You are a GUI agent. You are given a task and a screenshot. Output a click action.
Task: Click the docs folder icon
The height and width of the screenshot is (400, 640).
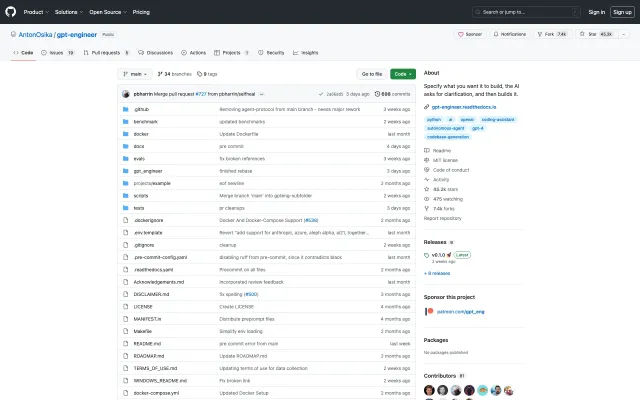click(126, 146)
